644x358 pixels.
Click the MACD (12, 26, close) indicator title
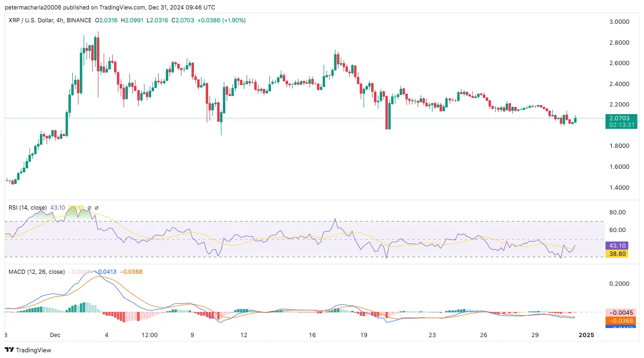37,272
